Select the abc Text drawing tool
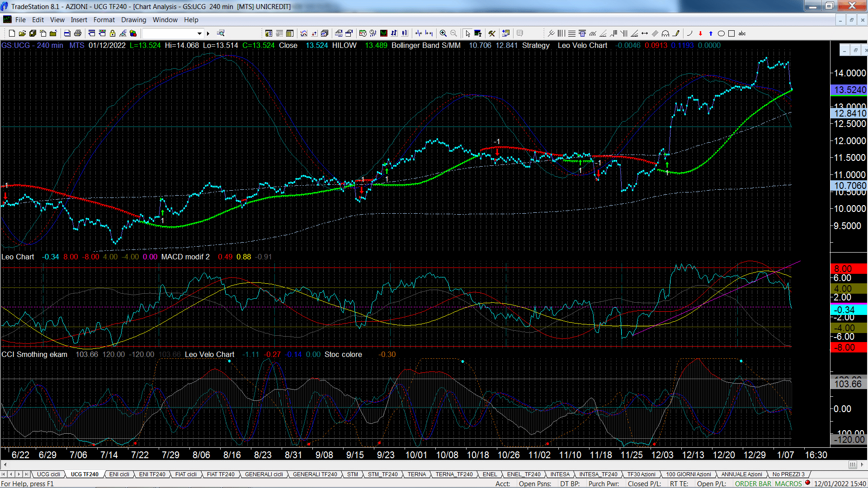This screenshot has height=488, width=868. tap(742, 33)
